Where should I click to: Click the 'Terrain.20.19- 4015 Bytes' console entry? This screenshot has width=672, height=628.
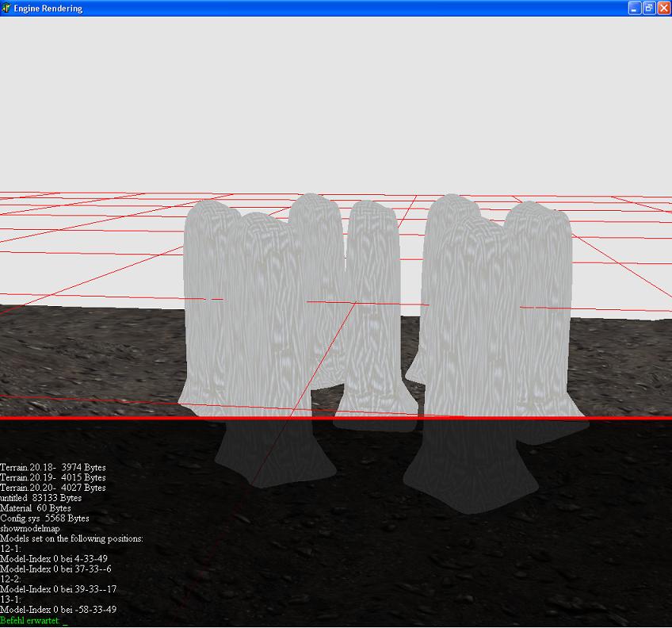(x=52, y=478)
